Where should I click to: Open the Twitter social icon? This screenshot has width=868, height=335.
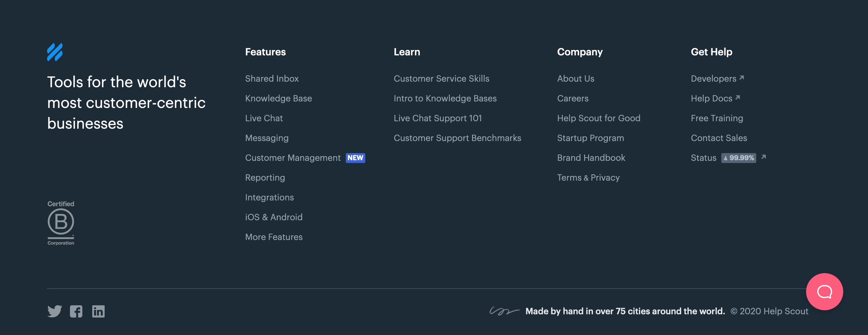[x=54, y=311]
